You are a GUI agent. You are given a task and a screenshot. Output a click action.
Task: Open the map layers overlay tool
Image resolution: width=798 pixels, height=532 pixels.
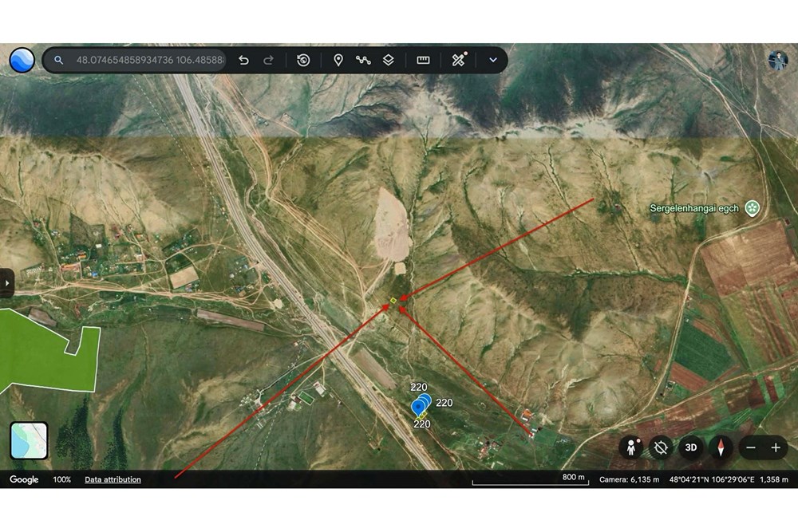coord(389,60)
